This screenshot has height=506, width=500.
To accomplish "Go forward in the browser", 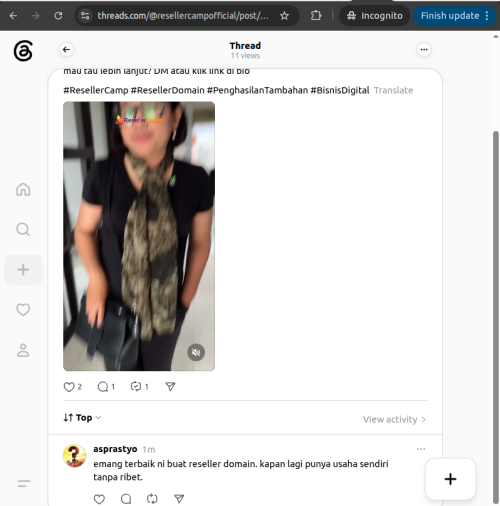I will 36,16.
